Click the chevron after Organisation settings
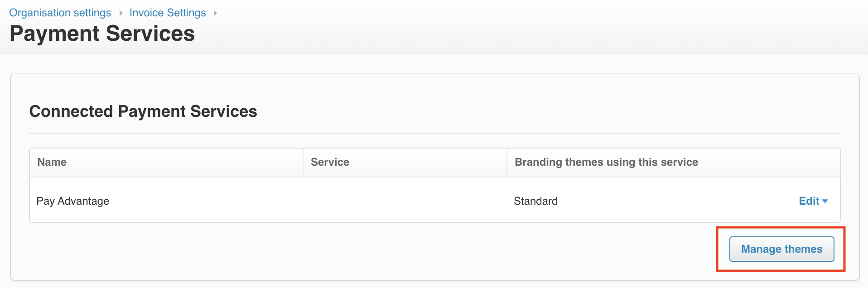The height and width of the screenshot is (288, 868). click(x=121, y=13)
